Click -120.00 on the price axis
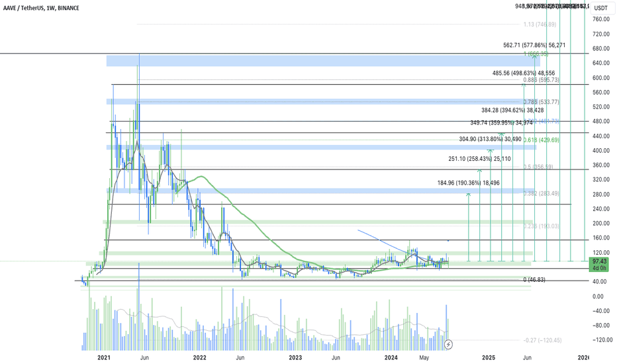Viewport: 617px width, 364px height. click(x=602, y=340)
